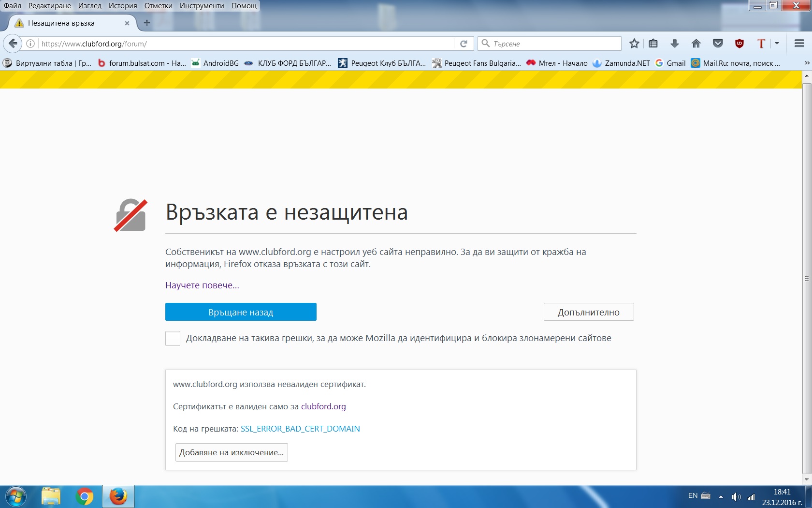This screenshot has height=508, width=812.
Task: Click the Връщане назад button
Action: pyautogui.click(x=241, y=312)
